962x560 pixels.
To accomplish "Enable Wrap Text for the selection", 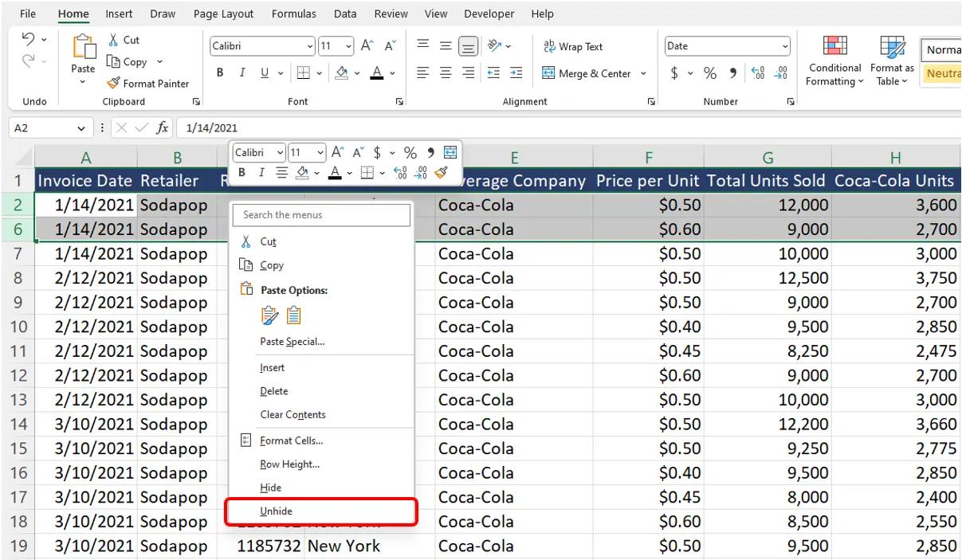I will [x=572, y=46].
